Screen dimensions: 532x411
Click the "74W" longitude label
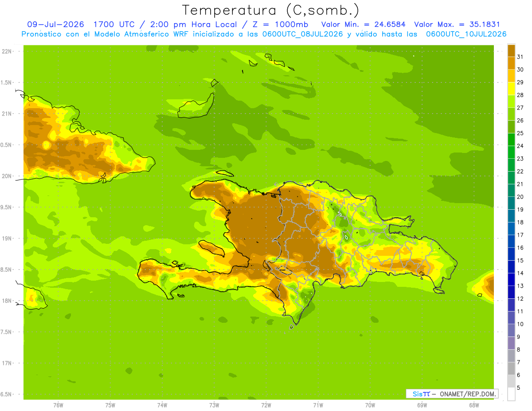[162, 405]
